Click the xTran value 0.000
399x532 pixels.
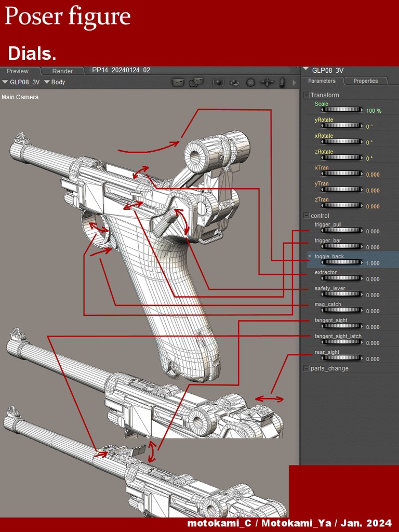(373, 175)
